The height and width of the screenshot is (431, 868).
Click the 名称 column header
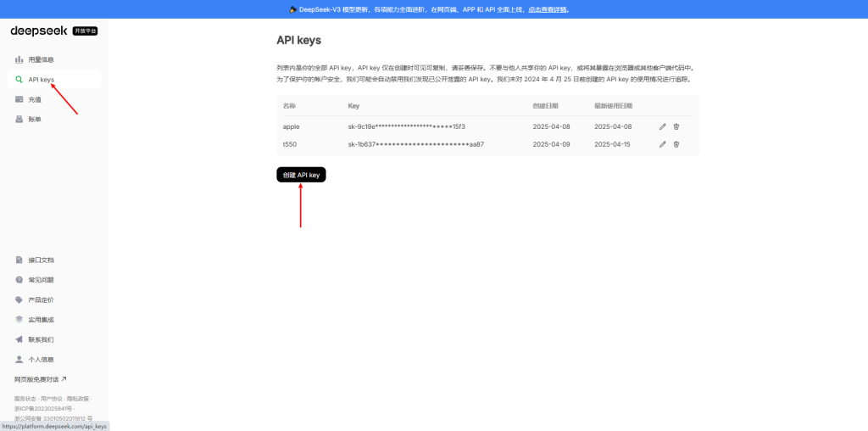[x=290, y=106]
